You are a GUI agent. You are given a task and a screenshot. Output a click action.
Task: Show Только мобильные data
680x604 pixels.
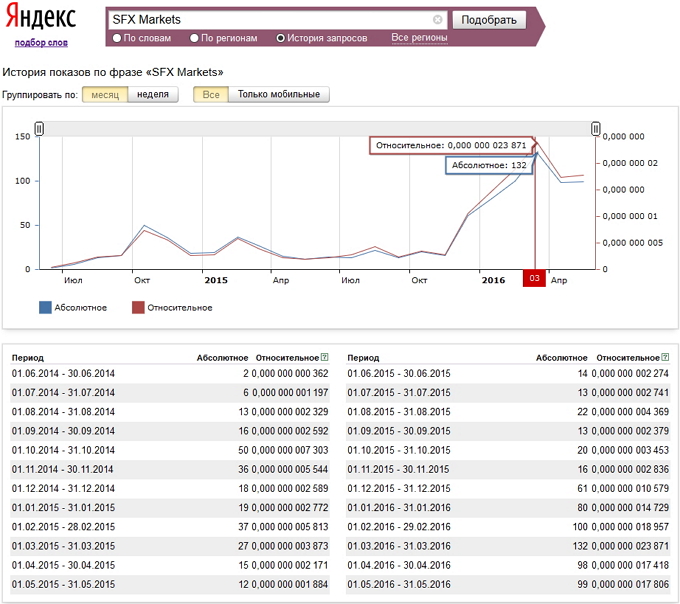[278, 95]
